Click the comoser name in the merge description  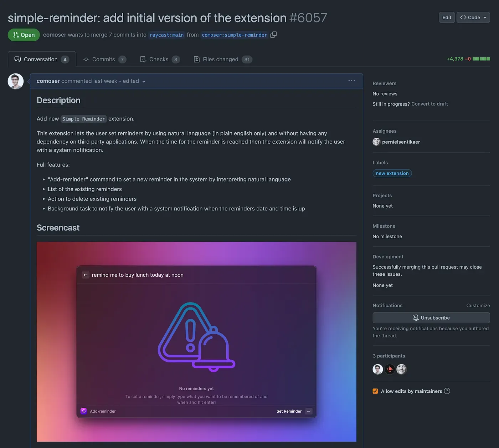point(55,35)
